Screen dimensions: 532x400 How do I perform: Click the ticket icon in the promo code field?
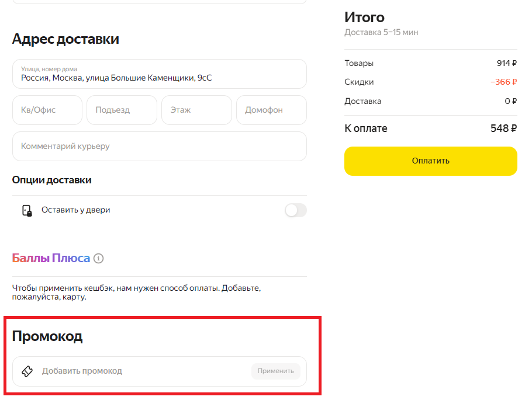[x=27, y=371]
